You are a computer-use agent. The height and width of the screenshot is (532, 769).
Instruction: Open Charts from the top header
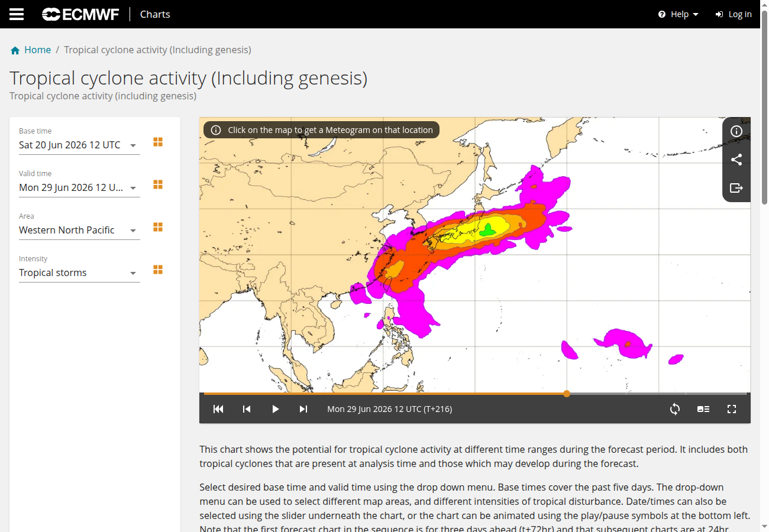(x=155, y=14)
